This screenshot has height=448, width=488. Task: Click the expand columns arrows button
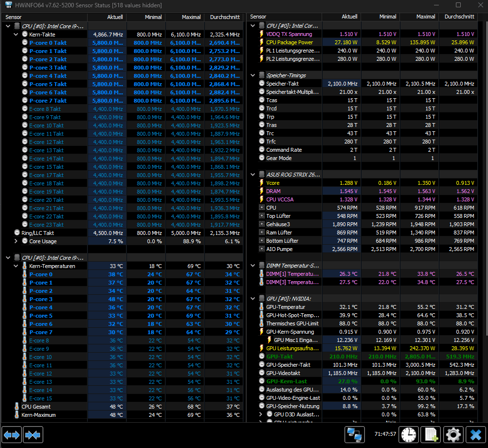click(x=12, y=434)
